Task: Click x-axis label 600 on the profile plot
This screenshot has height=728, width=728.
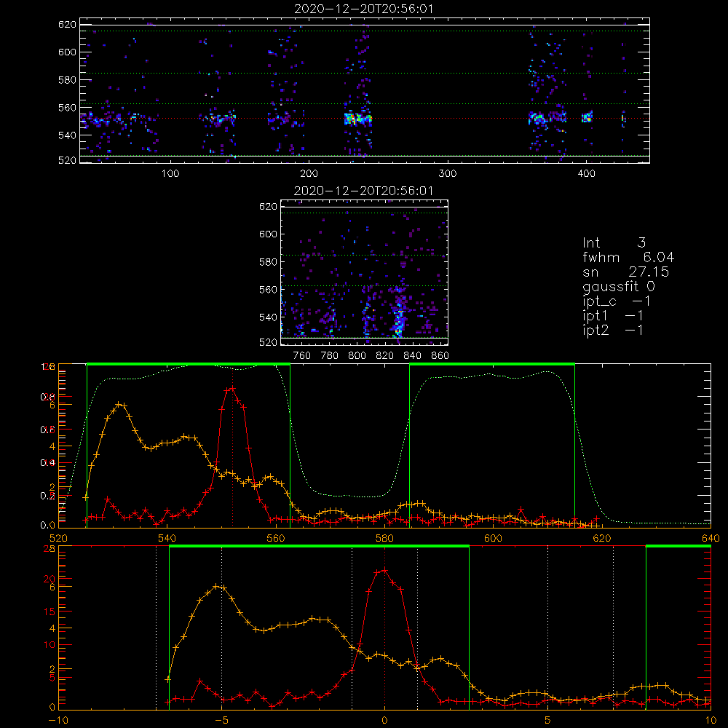Action: pos(493,538)
